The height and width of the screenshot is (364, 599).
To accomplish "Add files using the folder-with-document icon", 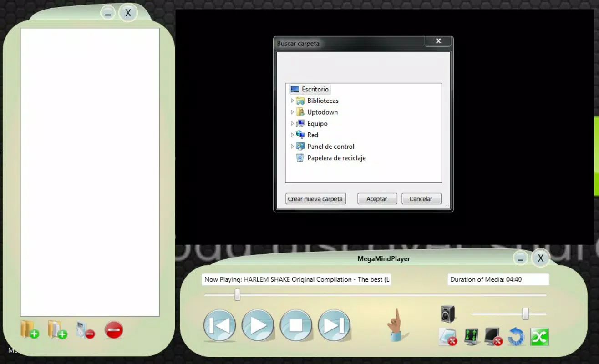I will (57, 330).
